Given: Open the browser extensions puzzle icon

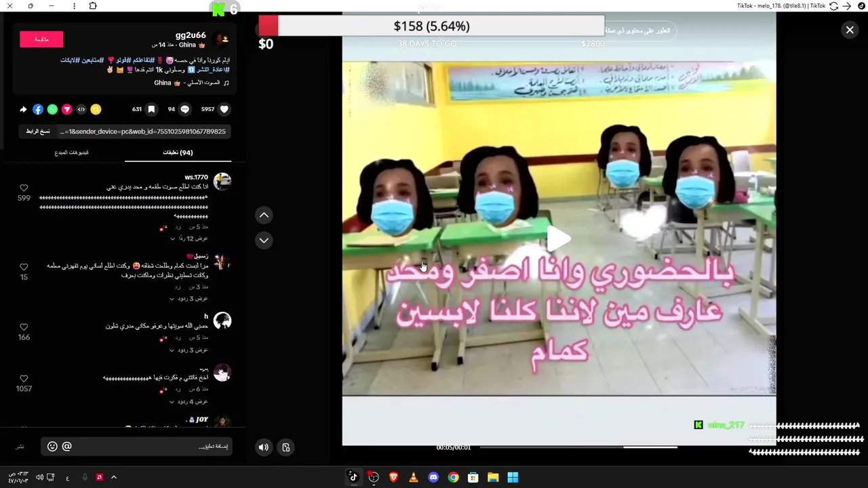Looking at the screenshot, I should 93,5.
